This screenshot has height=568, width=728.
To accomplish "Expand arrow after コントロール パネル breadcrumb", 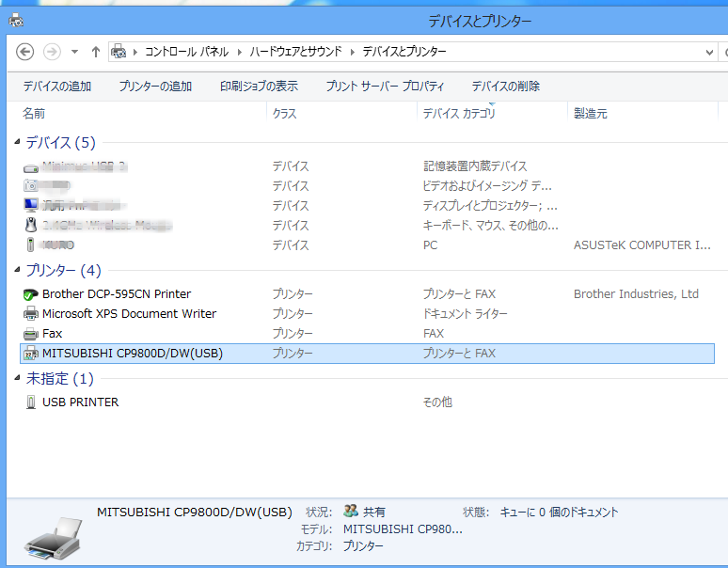I will 240,52.
